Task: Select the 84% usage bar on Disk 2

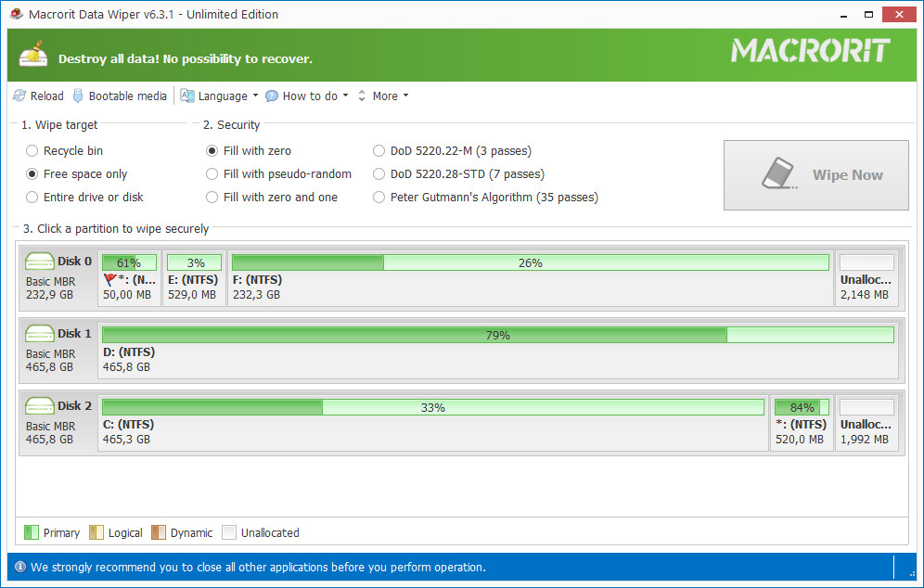Action: click(802, 407)
